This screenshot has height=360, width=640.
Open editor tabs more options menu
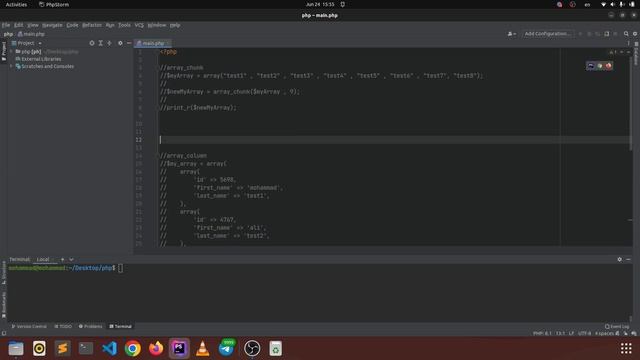click(629, 43)
